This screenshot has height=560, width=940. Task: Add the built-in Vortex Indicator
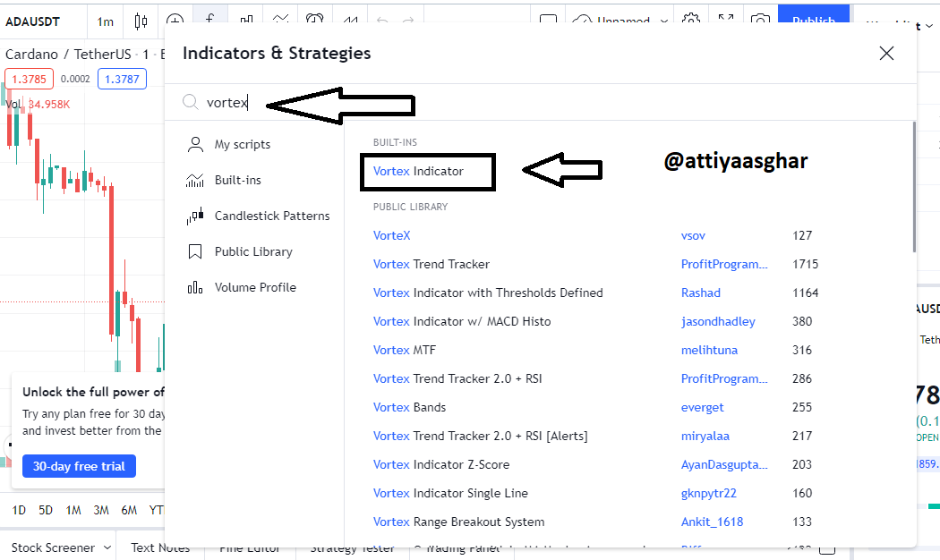[418, 171]
